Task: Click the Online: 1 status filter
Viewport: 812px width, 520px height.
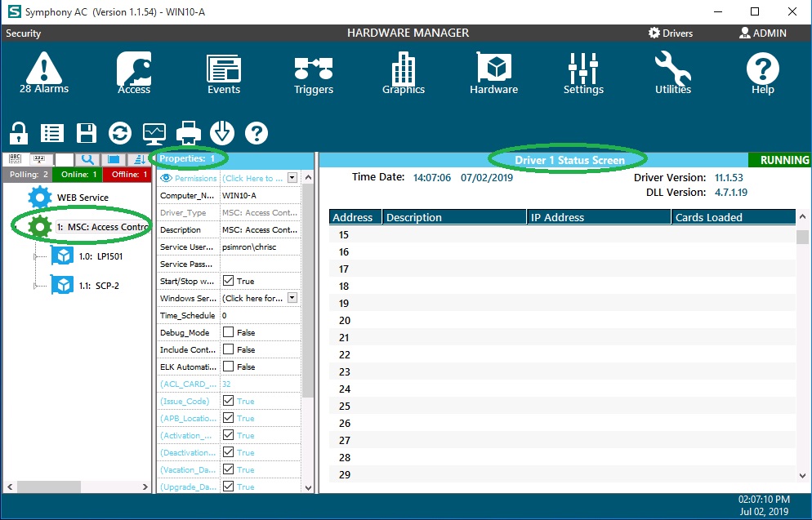Action: click(78, 175)
